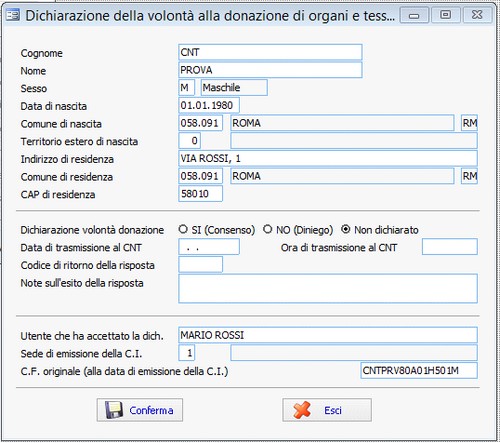This screenshot has width=500, height=443.
Task: Select the CAP di residenza field
Action: (x=200, y=194)
